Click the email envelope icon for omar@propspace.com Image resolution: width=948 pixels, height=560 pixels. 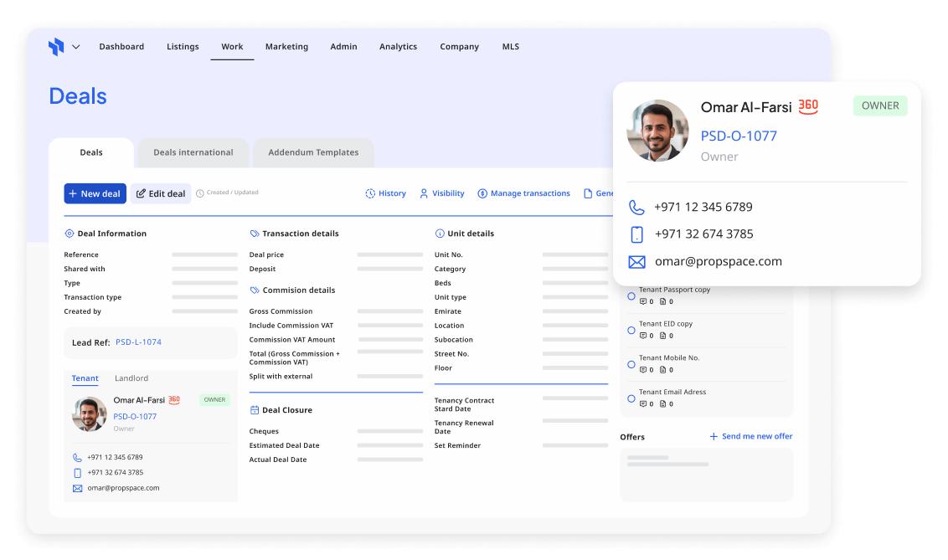636,261
